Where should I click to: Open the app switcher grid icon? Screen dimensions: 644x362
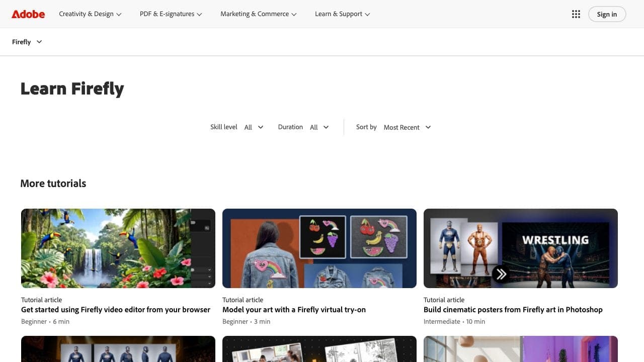coord(576,14)
